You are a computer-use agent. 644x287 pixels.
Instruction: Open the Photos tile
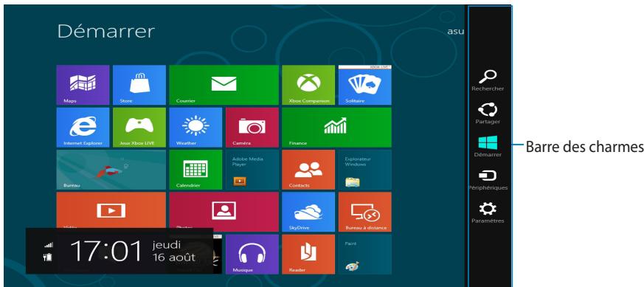224,210
